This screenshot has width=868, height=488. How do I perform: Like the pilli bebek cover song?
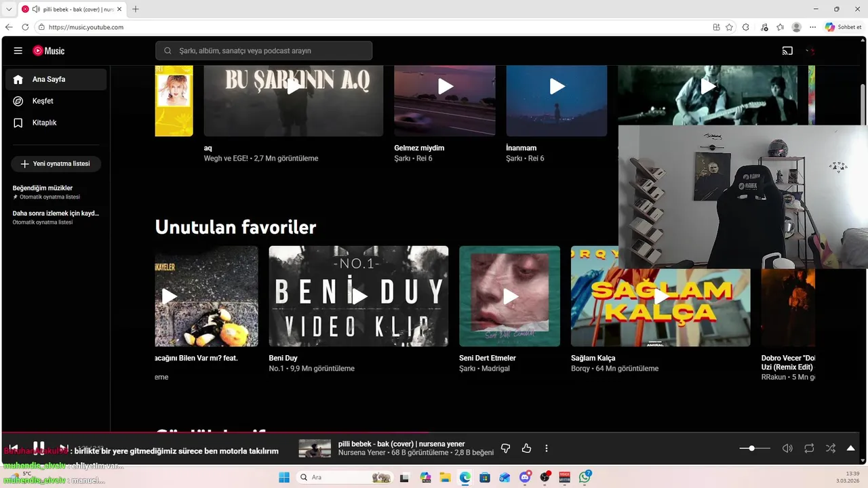click(x=527, y=448)
